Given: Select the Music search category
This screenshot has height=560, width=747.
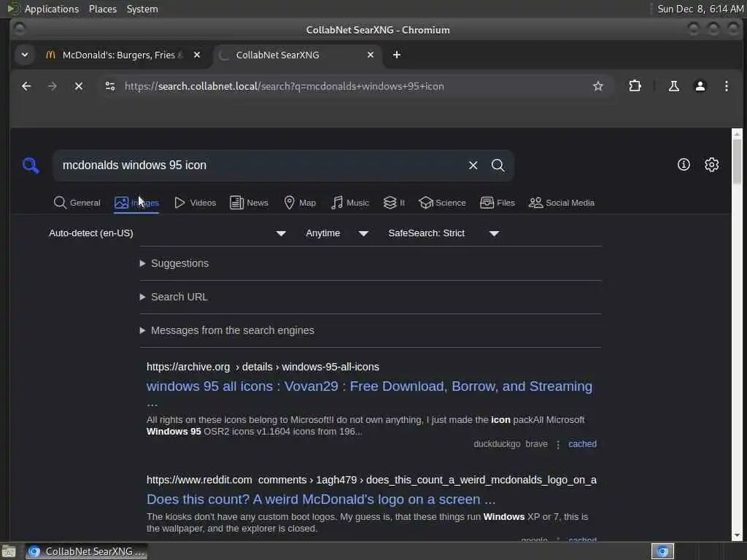Looking at the screenshot, I should [x=350, y=203].
